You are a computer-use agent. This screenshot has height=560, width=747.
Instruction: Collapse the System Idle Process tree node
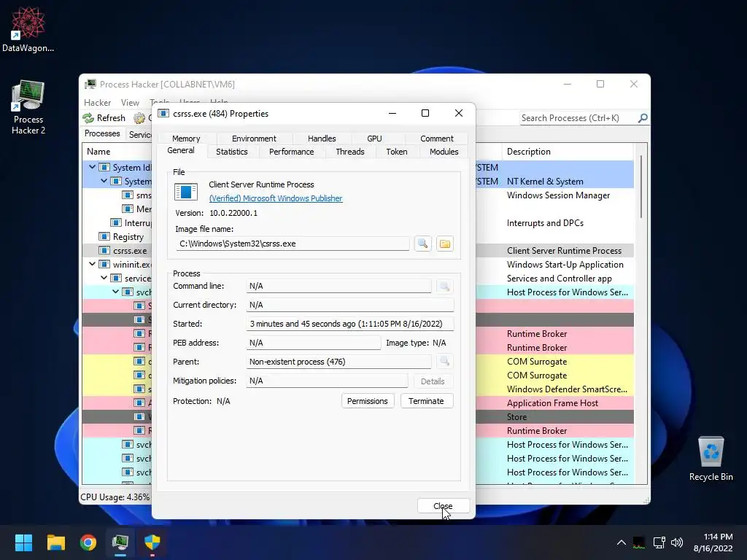(92, 167)
